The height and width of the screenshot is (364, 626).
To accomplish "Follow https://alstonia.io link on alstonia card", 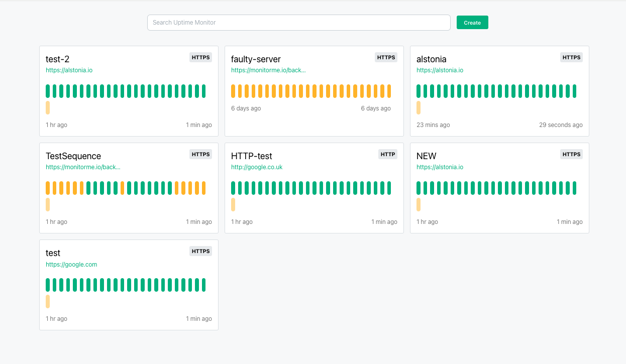I will tap(440, 70).
